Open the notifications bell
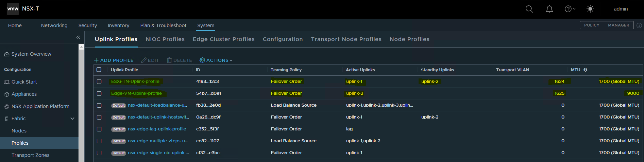The image size is (644, 162). [x=549, y=9]
